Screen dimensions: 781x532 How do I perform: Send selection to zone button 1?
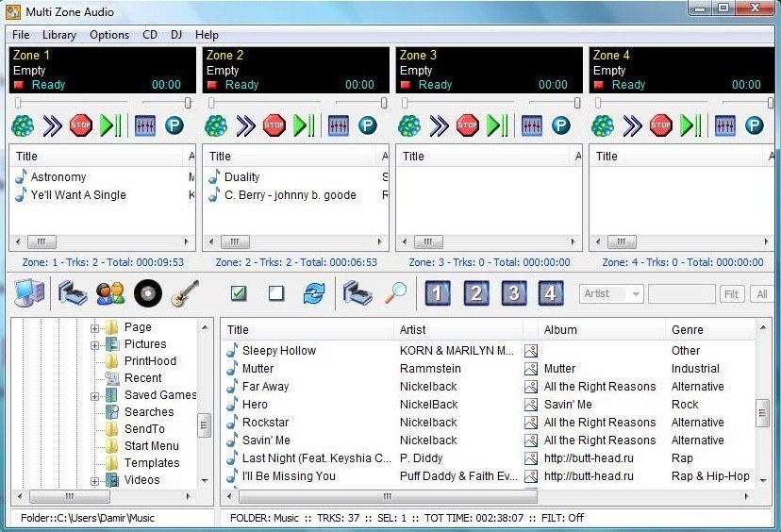pyautogui.click(x=438, y=293)
